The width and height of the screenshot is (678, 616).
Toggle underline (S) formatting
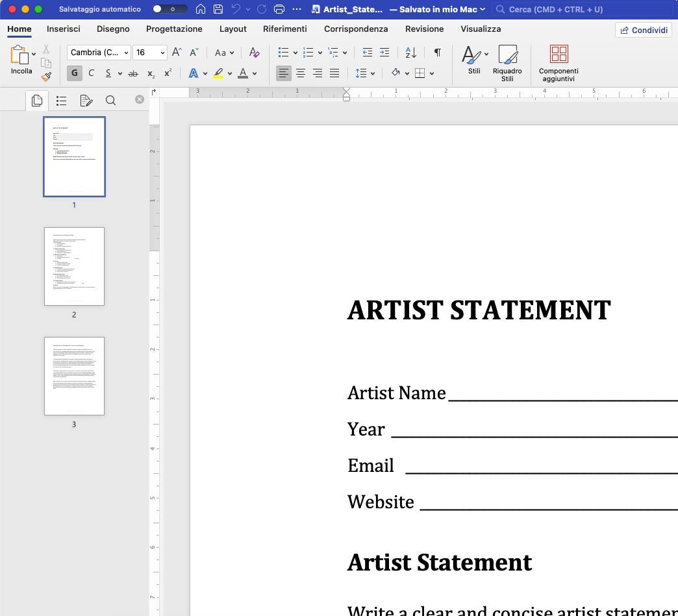[x=108, y=73]
